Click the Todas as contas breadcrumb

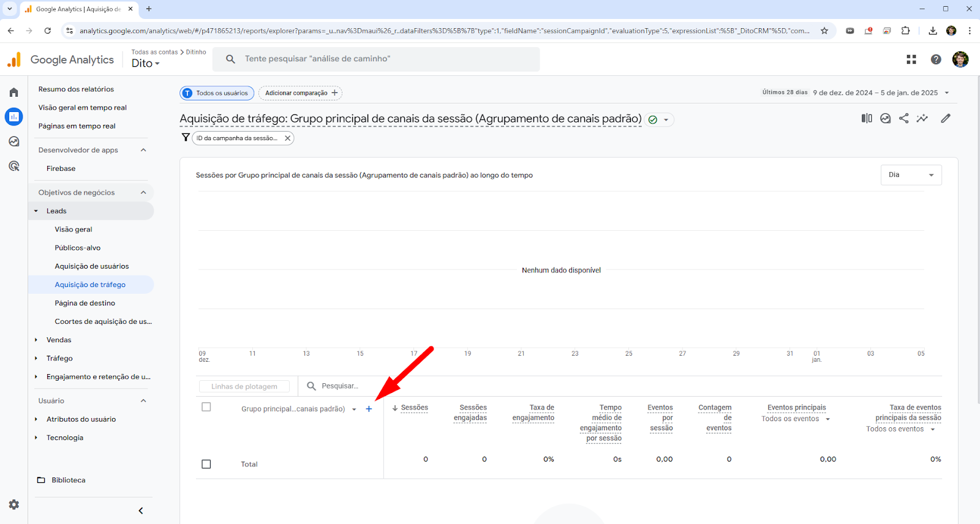pos(154,52)
